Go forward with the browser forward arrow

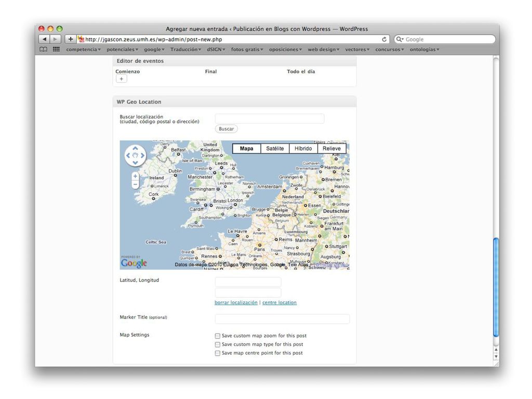(55, 39)
